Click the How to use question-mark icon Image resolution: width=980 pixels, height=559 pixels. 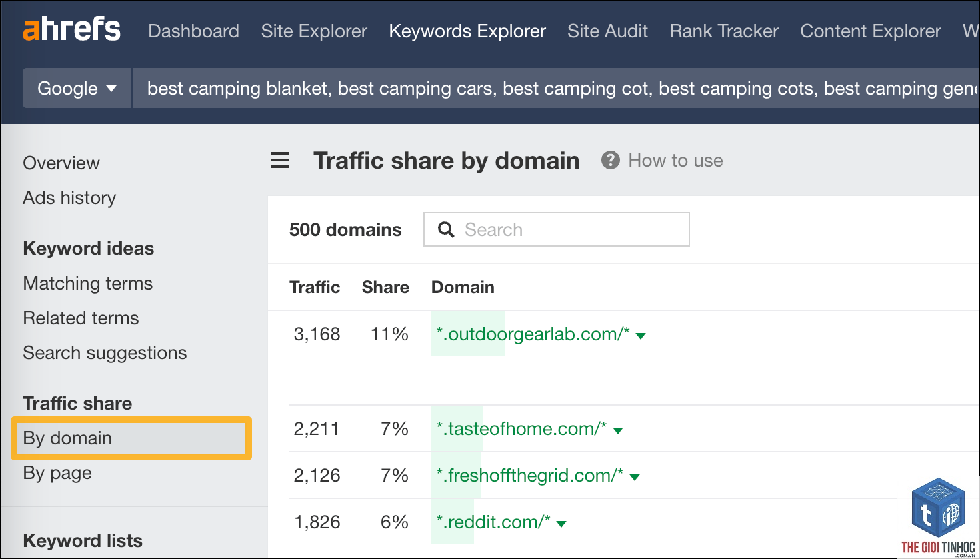coord(611,161)
